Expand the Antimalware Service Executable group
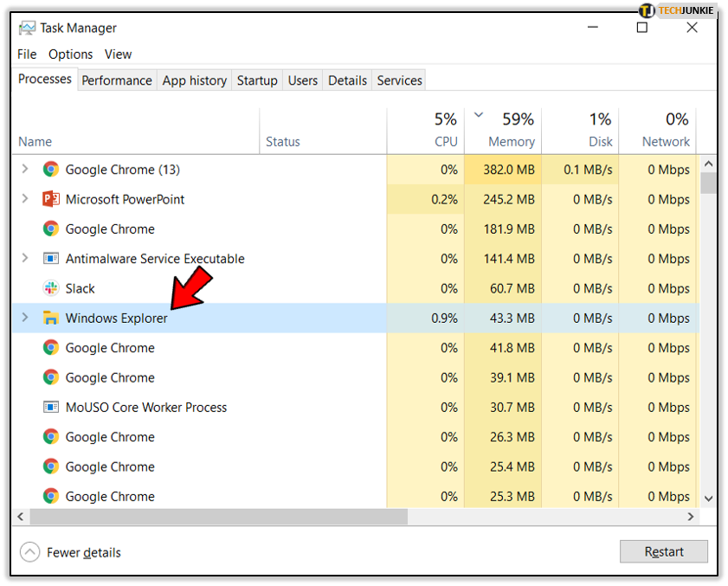The width and height of the screenshot is (728, 586). tap(25, 258)
